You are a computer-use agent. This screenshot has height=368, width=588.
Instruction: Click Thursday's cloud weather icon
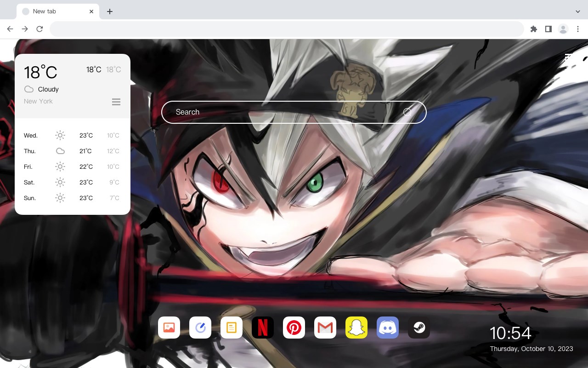point(60,151)
